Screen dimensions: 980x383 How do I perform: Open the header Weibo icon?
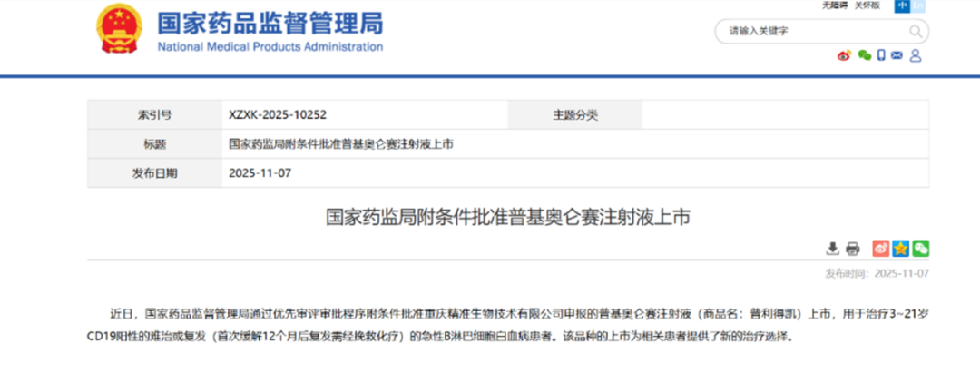pyautogui.click(x=845, y=55)
